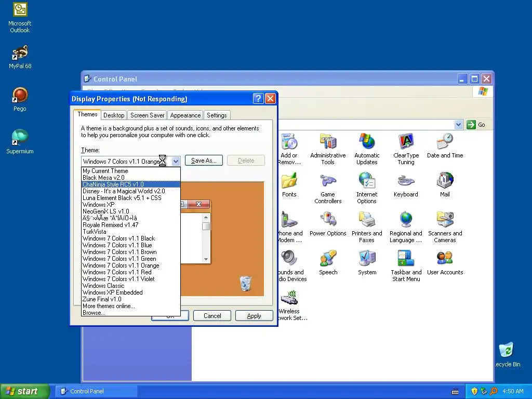Open MyPal 68 desktop shortcut
This screenshot has height=399, width=532.
click(20, 57)
